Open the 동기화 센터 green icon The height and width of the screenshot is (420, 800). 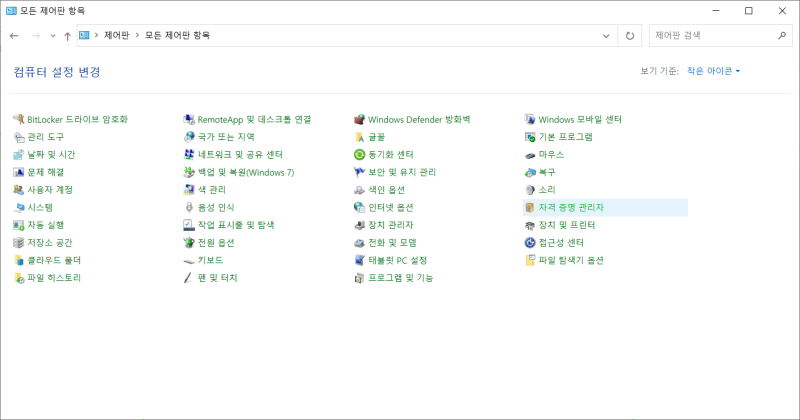coord(360,155)
